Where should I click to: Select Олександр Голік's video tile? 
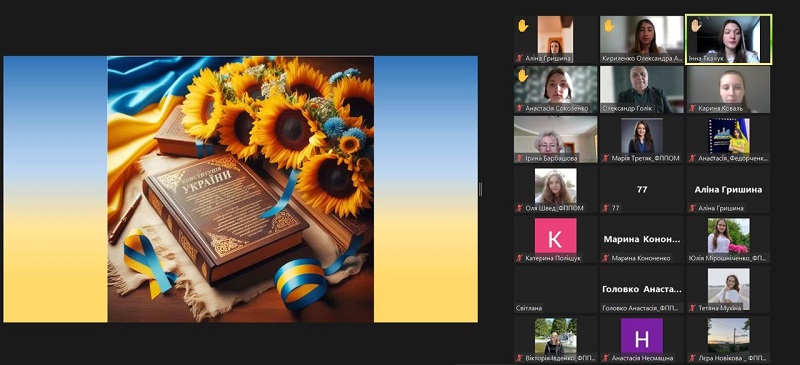click(642, 89)
